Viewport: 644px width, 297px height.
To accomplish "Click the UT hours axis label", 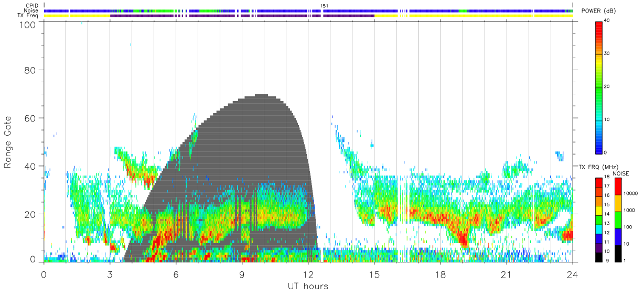I will pos(308,286).
